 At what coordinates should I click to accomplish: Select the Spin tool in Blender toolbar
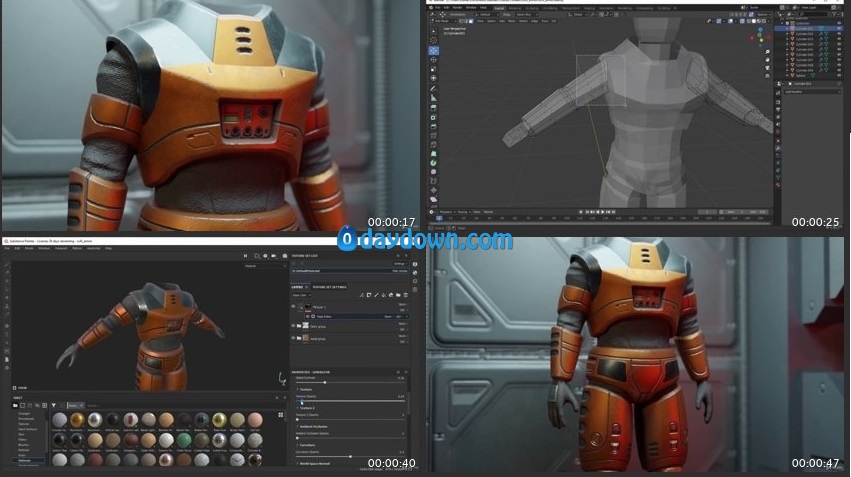tap(434, 162)
